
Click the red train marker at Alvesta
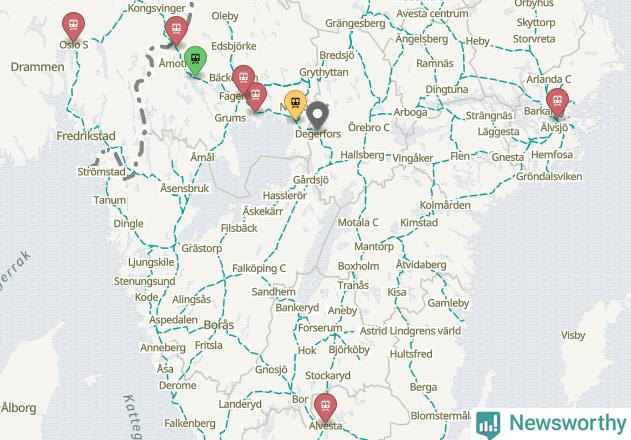point(325,407)
